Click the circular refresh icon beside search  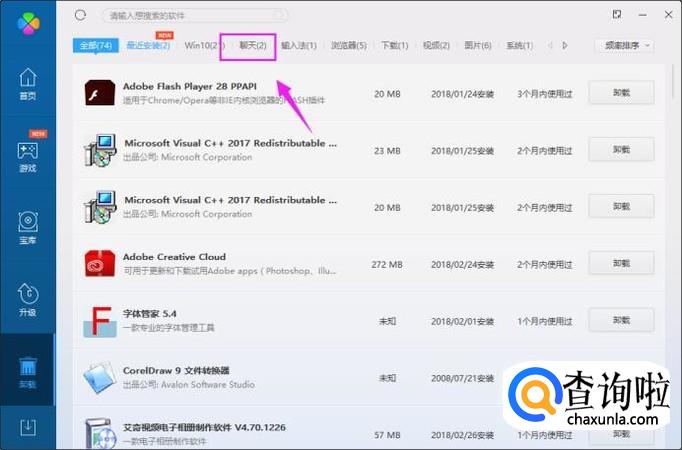80,16
